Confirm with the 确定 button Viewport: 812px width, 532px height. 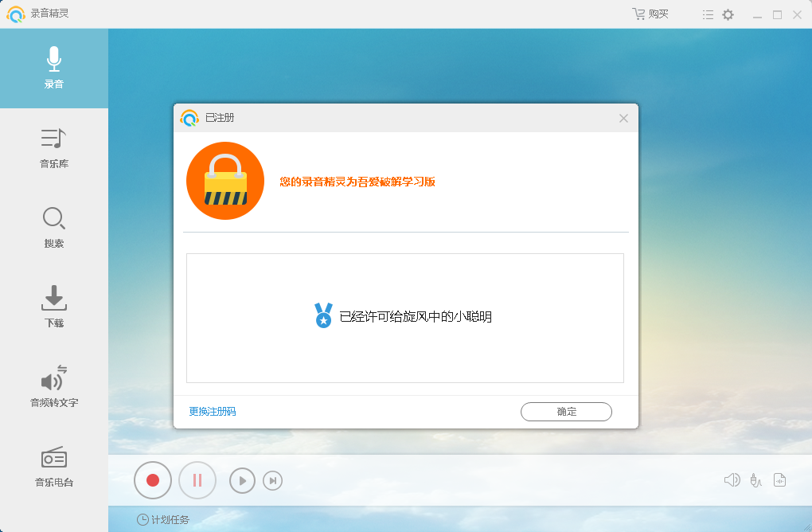(566, 412)
